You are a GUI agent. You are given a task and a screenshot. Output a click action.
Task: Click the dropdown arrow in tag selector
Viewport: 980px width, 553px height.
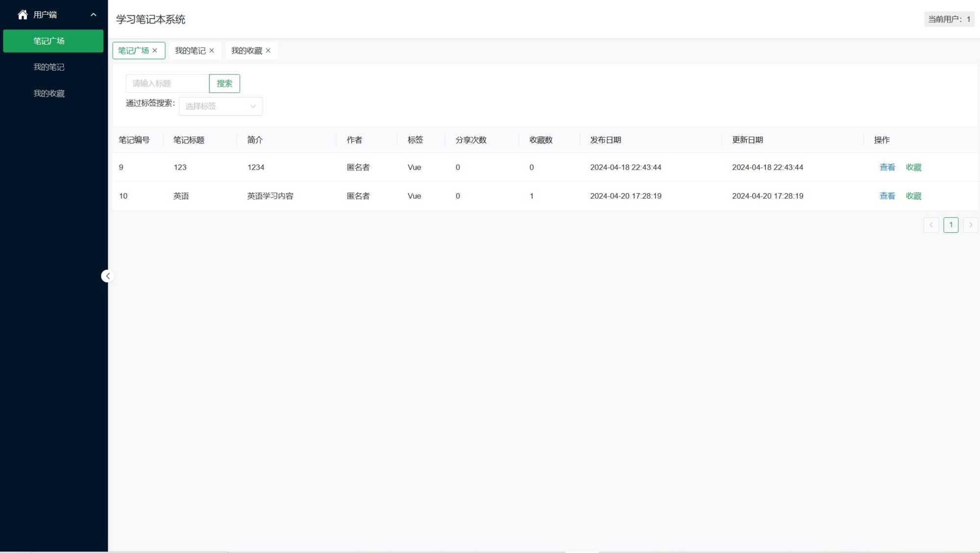tap(253, 106)
